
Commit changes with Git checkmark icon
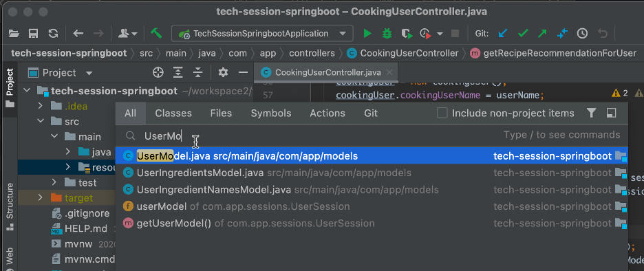pyautogui.click(x=523, y=34)
